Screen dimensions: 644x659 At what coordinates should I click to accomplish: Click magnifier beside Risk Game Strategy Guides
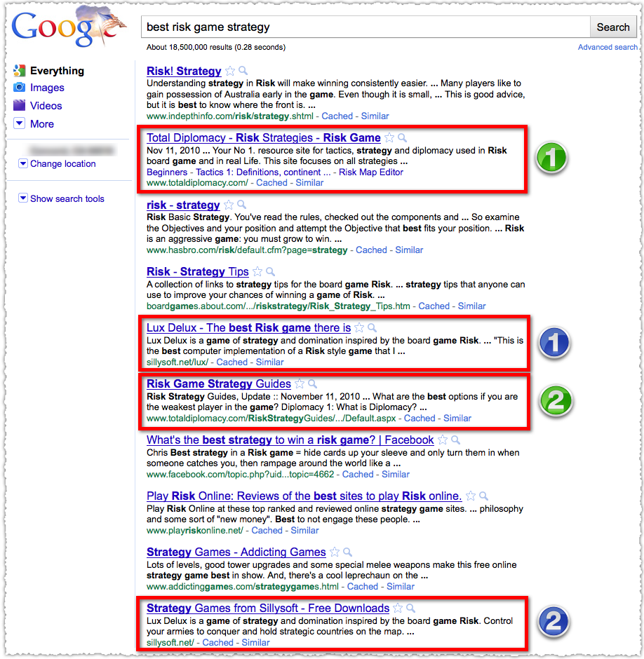point(313,383)
